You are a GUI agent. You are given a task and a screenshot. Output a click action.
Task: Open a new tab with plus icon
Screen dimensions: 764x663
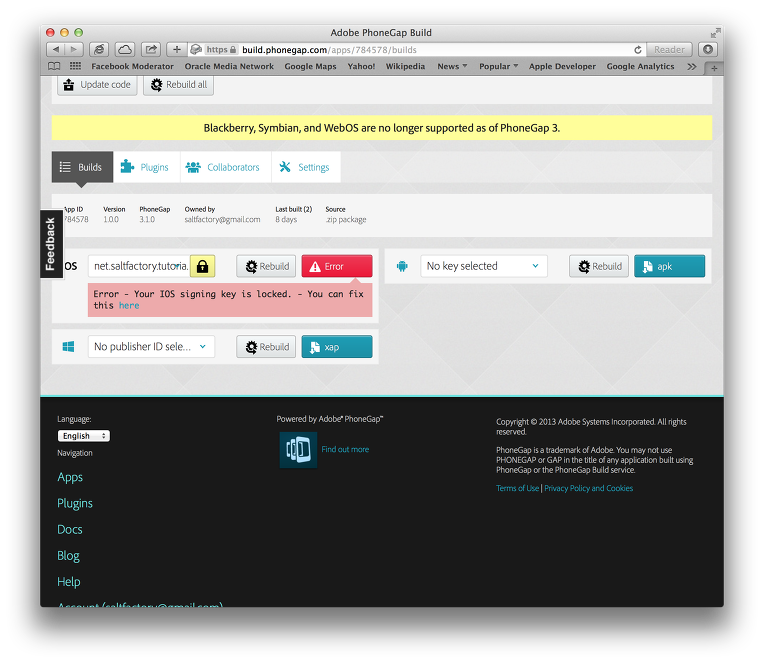coord(714,68)
